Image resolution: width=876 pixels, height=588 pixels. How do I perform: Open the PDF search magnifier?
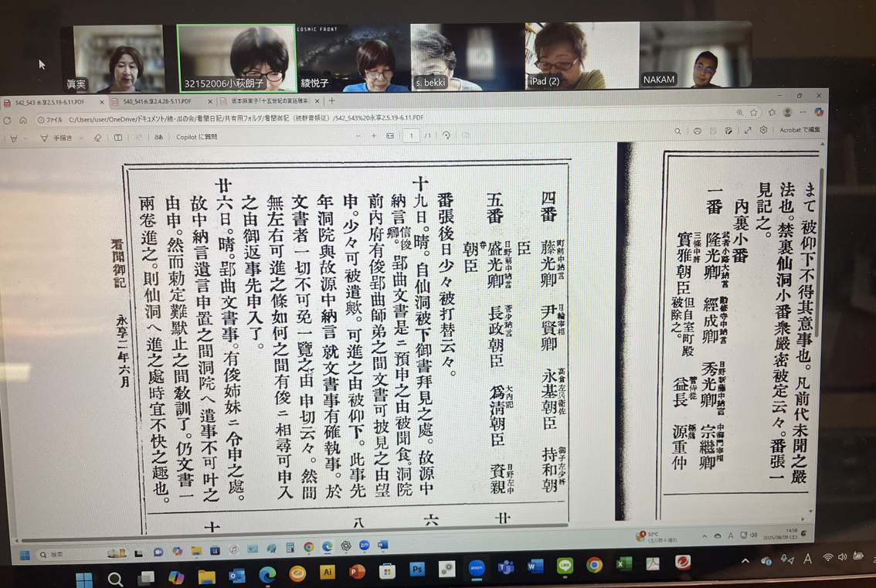click(677, 131)
